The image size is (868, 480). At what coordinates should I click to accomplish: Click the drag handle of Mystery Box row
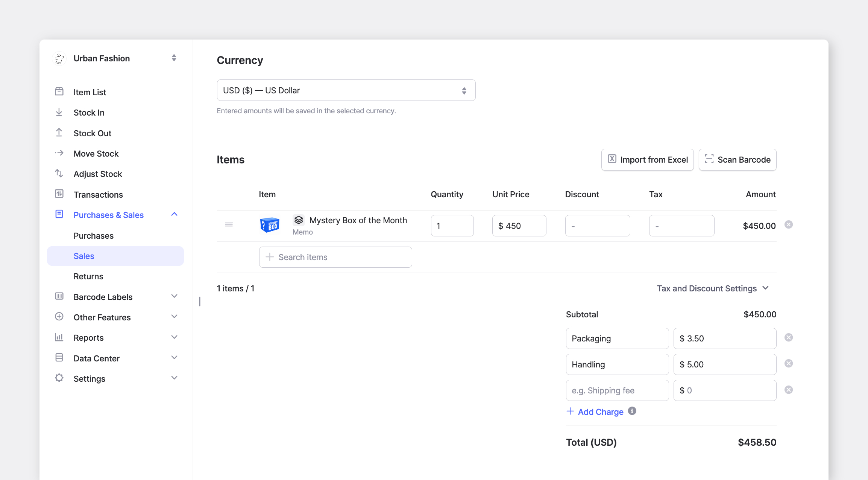pyautogui.click(x=229, y=225)
